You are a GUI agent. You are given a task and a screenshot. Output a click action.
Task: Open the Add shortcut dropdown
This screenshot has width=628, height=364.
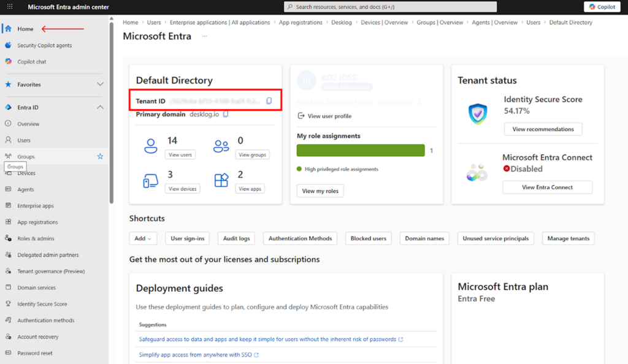tap(143, 238)
